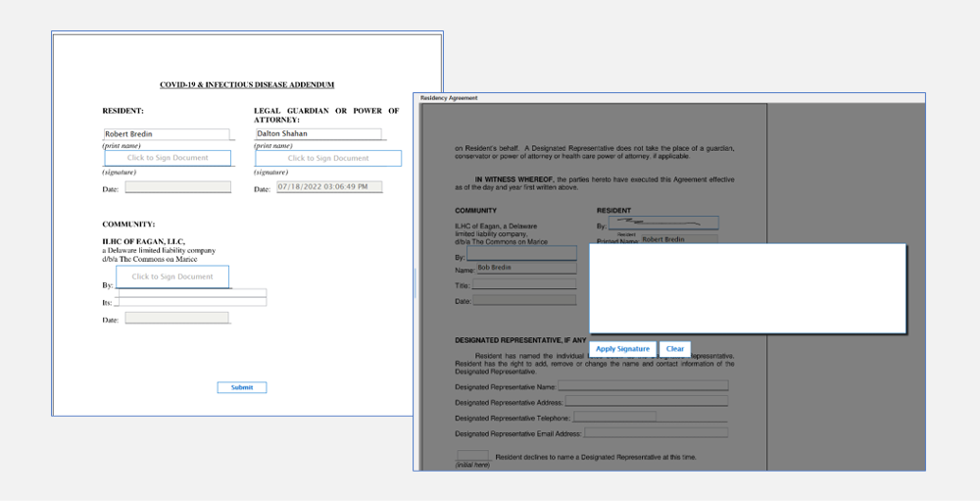This screenshot has width=980, height=501.
Task: Click the empty Resident Date field
Action: [x=178, y=187]
